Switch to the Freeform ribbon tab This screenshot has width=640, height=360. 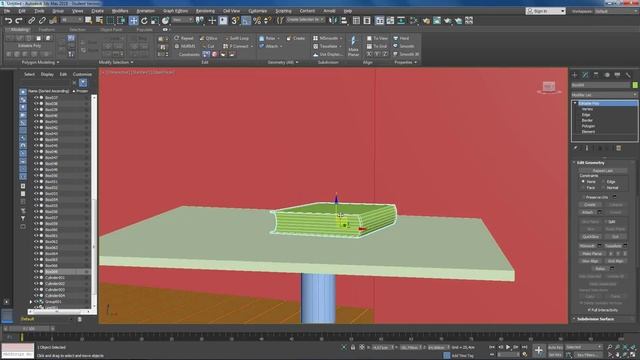[47, 30]
